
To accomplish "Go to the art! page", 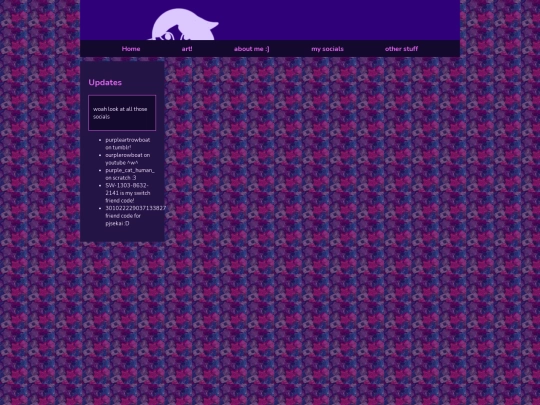I will (x=187, y=49).
